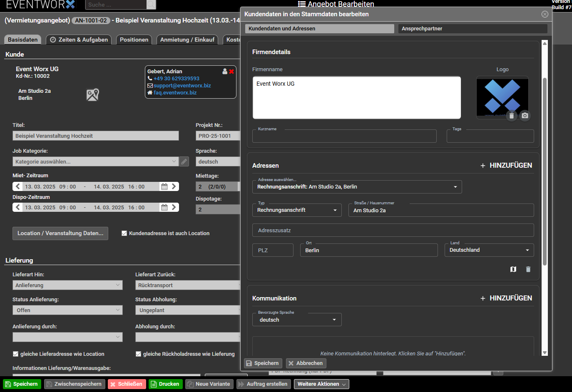Click the Event Worx logo thumbnail
The height and width of the screenshot is (392, 572).
point(502,97)
